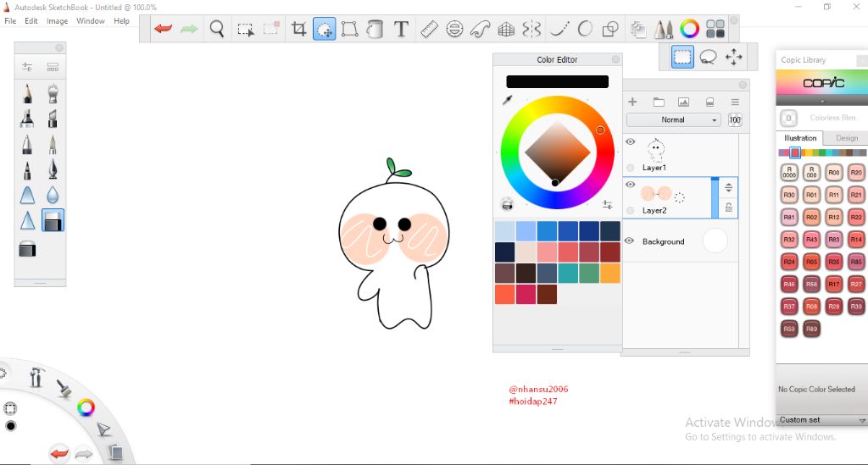868x465 pixels.
Task: Open the Layer Editor toolbar icon
Action: (638, 30)
